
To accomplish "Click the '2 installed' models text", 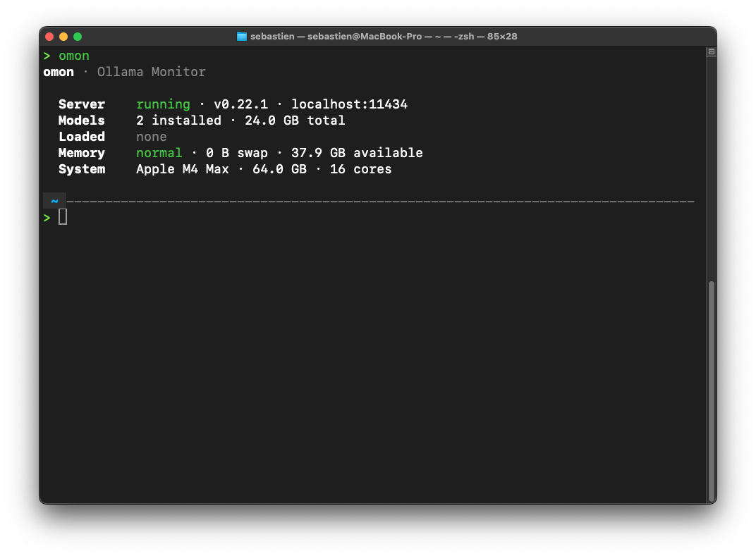I will pyautogui.click(x=178, y=121).
